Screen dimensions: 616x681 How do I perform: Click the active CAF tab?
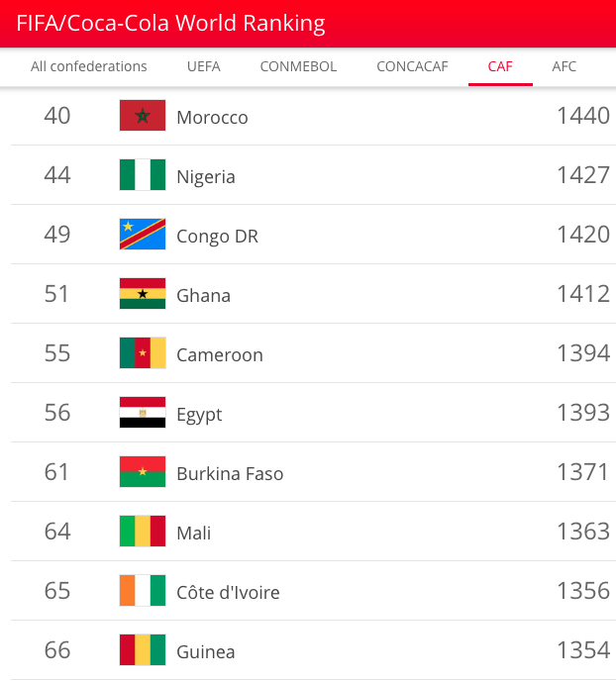(500, 67)
